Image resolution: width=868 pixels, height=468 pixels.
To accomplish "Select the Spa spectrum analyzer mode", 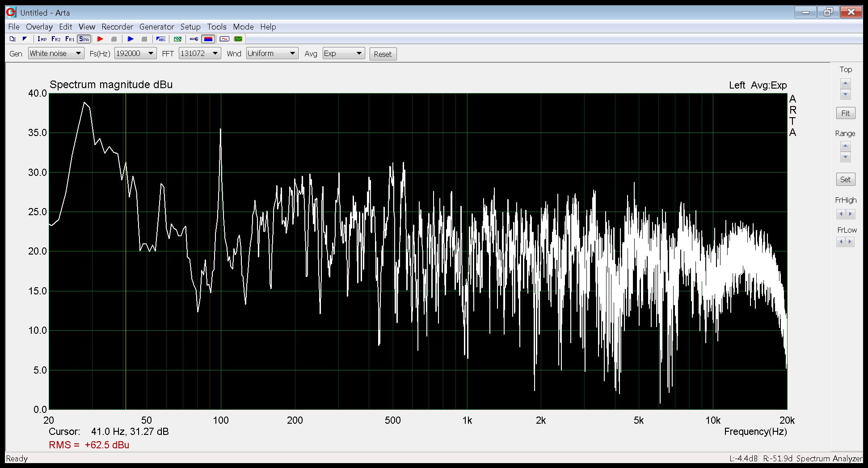I will coord(84,39).
